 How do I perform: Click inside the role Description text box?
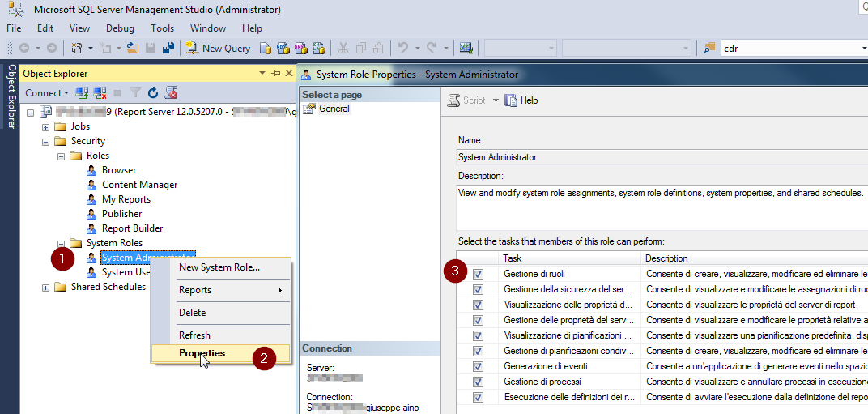(662, 208)
